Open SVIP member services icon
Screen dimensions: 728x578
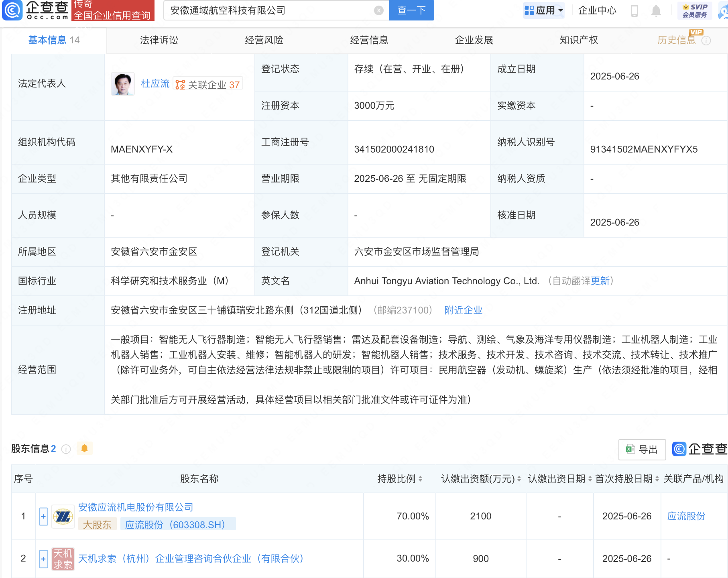coord(695,10)
